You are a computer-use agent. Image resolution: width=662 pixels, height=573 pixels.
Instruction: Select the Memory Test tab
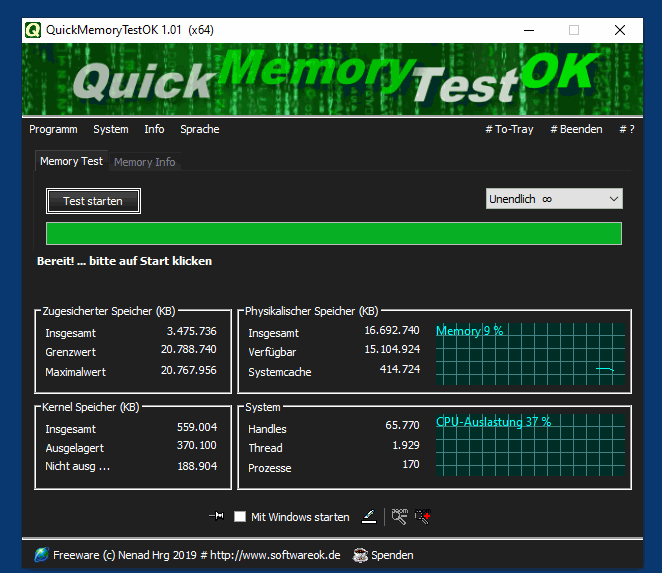click(x=71, y=161)
